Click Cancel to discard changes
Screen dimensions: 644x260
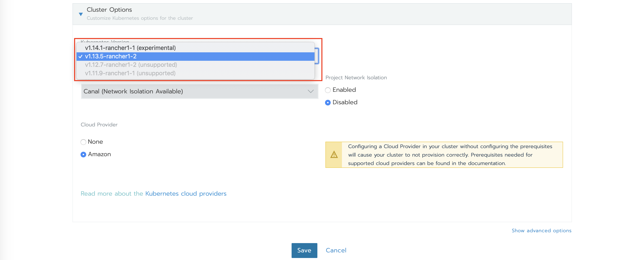(336, 250)
